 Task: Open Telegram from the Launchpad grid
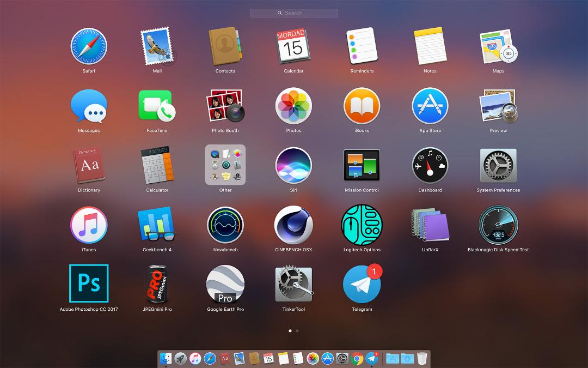click(x=362, y=284)
